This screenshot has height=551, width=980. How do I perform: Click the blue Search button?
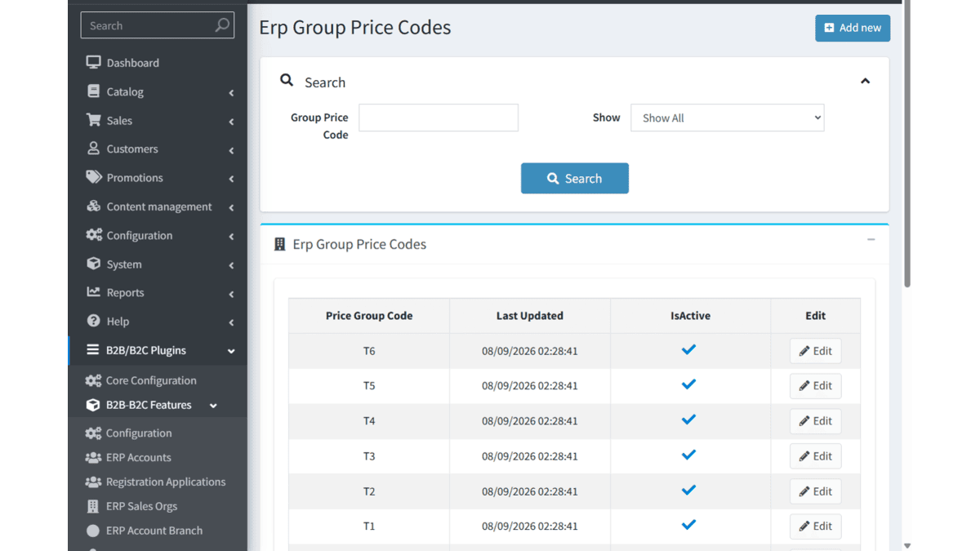click(x=575, y=178)
